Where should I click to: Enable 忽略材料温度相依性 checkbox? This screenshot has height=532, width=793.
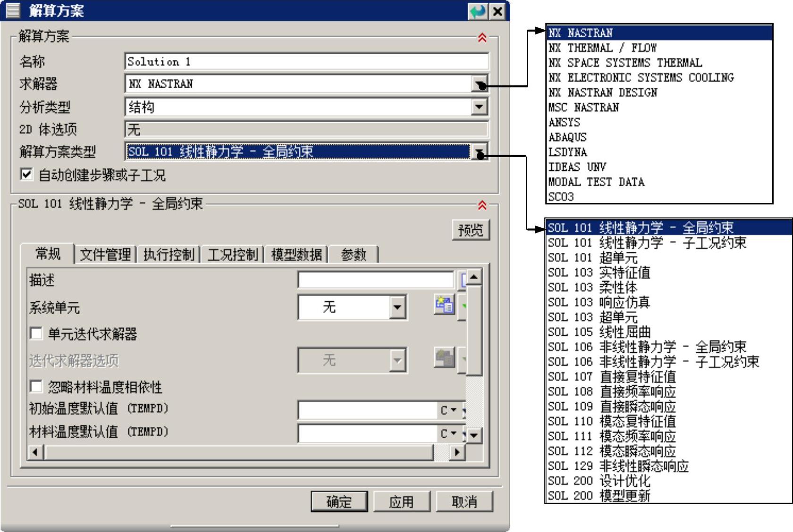click(x=36, y=387)
